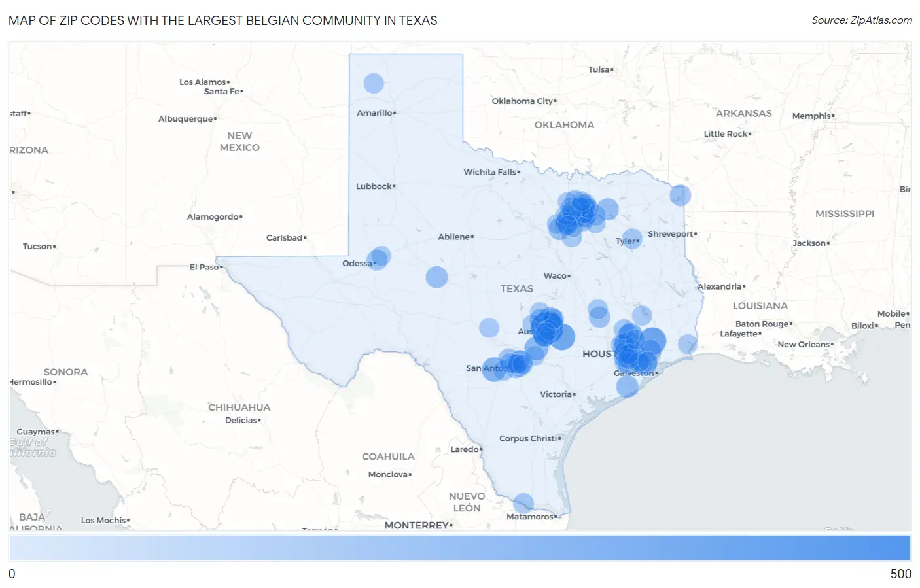920x588 pixels.
Task: Click the Alamogordo city label
Action: pyautogui.click(x=213, y=217)
